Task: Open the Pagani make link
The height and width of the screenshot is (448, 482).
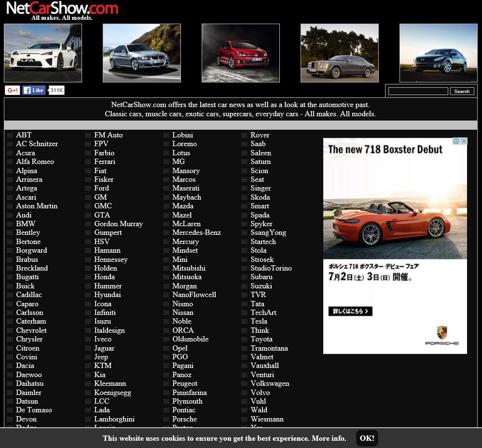Action: (183, 366)
